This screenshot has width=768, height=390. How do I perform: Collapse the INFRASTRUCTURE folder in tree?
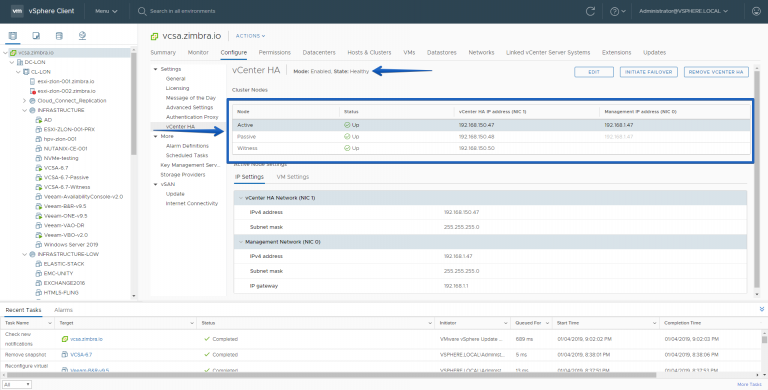click(x=24, y=110)
